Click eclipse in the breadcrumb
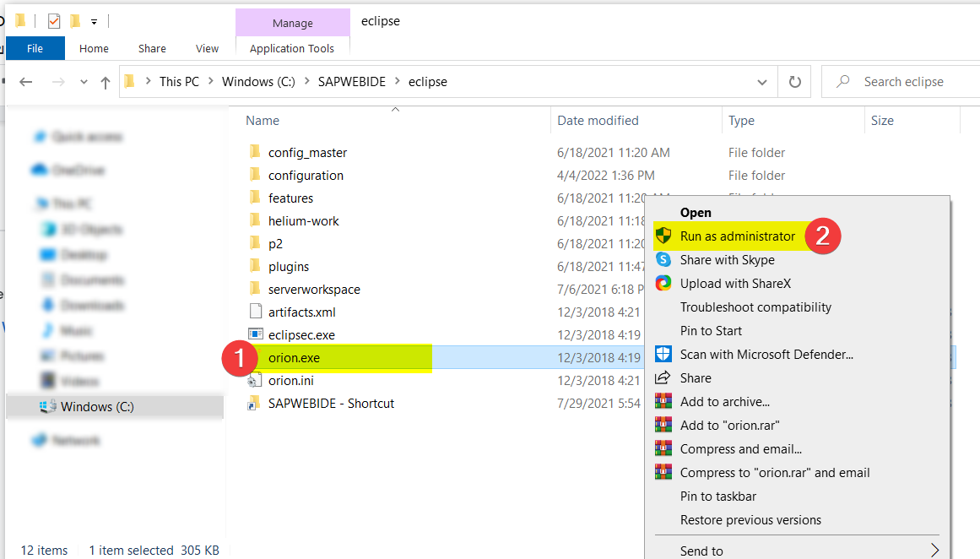The width and height of the screenshot is (980, 559). [427, 82]
